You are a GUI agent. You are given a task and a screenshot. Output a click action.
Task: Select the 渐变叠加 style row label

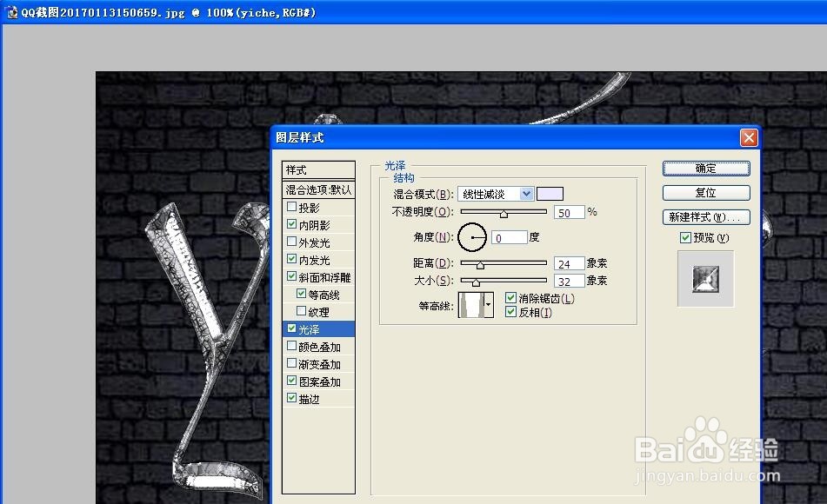tap(320, 364)
